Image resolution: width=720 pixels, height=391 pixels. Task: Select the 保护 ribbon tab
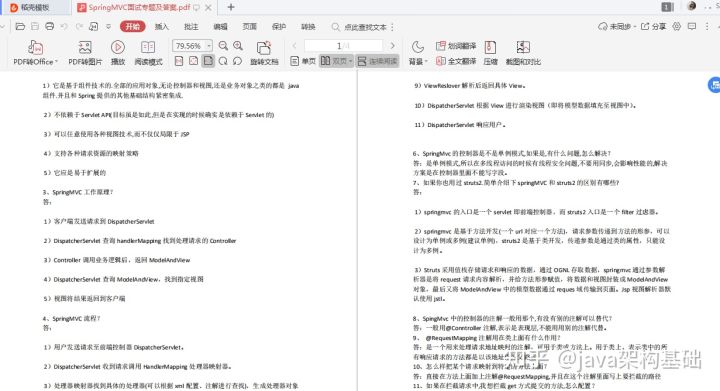tap(279, 27)
